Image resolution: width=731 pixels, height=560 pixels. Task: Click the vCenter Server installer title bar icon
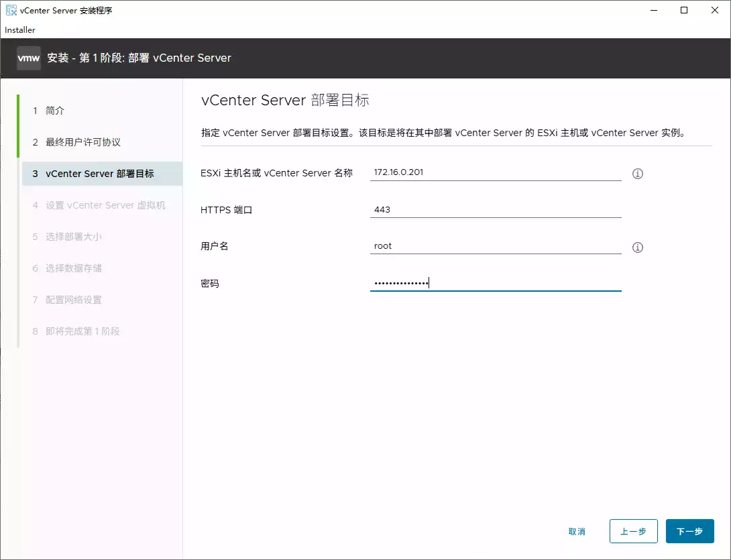pyautogui.click(x=11, y=10)
